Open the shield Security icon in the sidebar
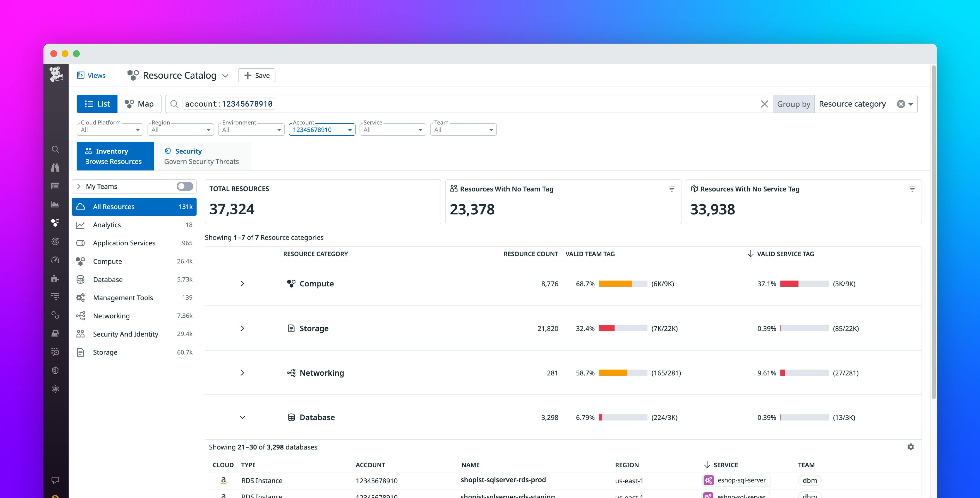 pos(55,370)
